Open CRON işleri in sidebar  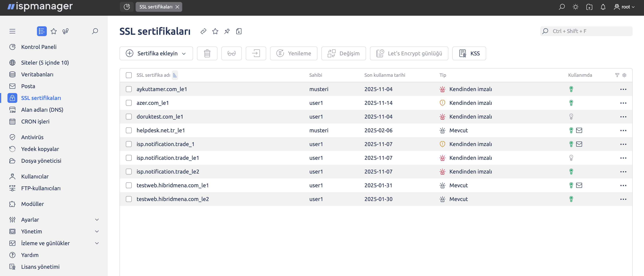click(35, 122)
